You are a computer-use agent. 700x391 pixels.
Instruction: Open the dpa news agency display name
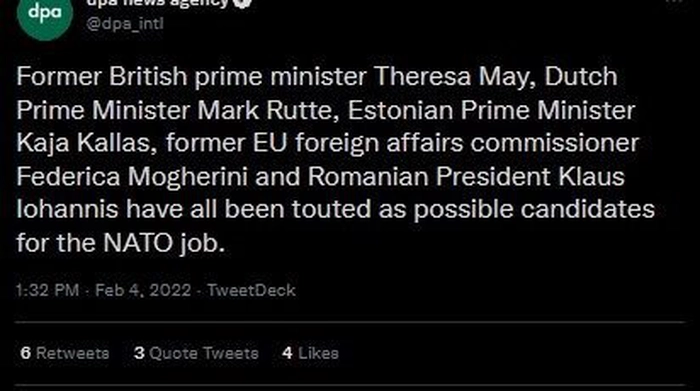157,3
